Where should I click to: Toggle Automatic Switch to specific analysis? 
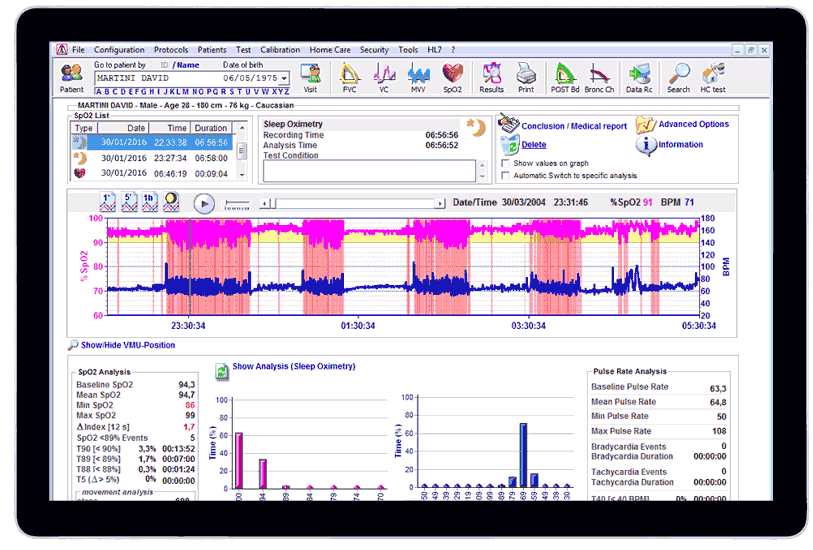coord(505,176)
